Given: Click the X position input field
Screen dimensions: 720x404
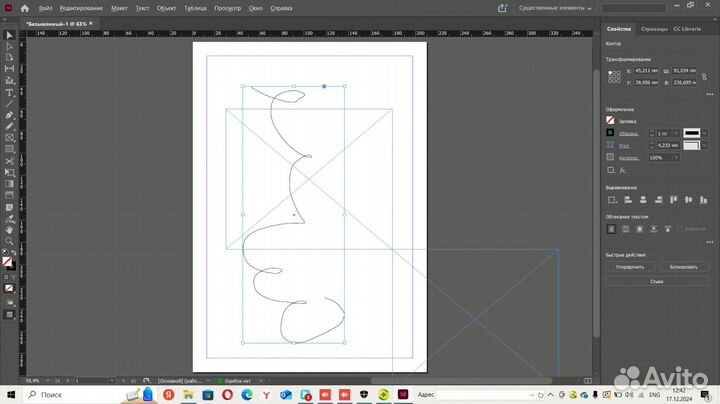Looking at the screenshot, I should coord(647,71).
